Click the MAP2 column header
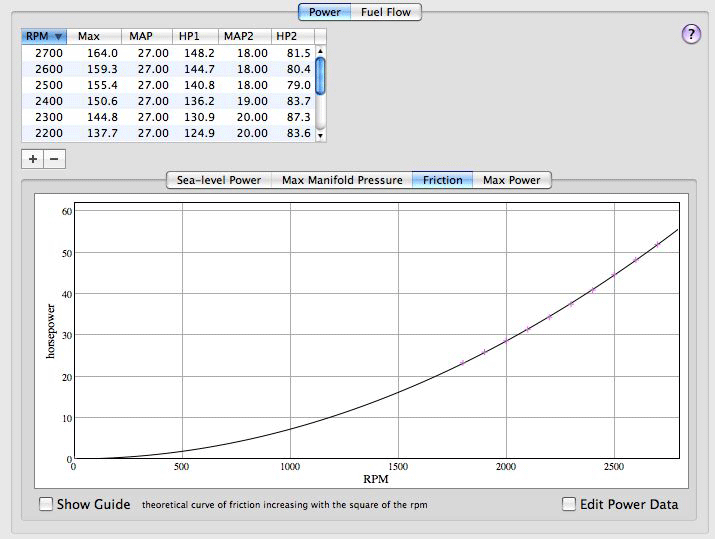Viewport: 715px width, 539px height. click(x=245, y=36)
